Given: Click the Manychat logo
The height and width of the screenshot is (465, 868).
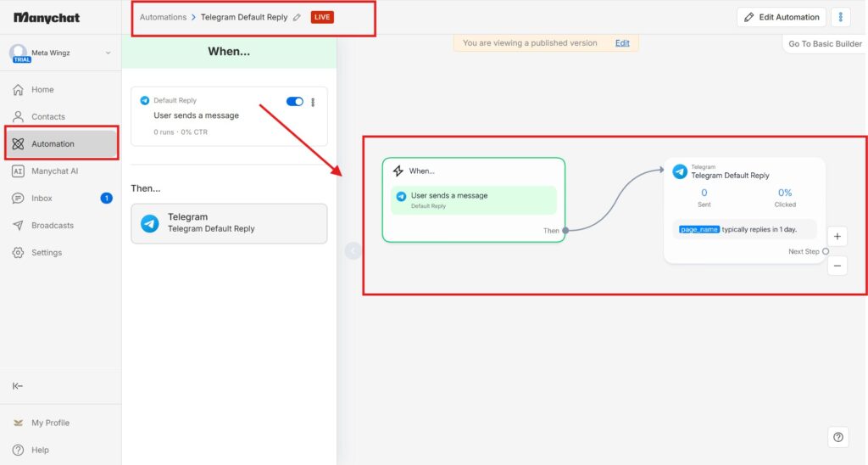Looking at the screenshot, I should pyautogui.click(x=47, y=17).
